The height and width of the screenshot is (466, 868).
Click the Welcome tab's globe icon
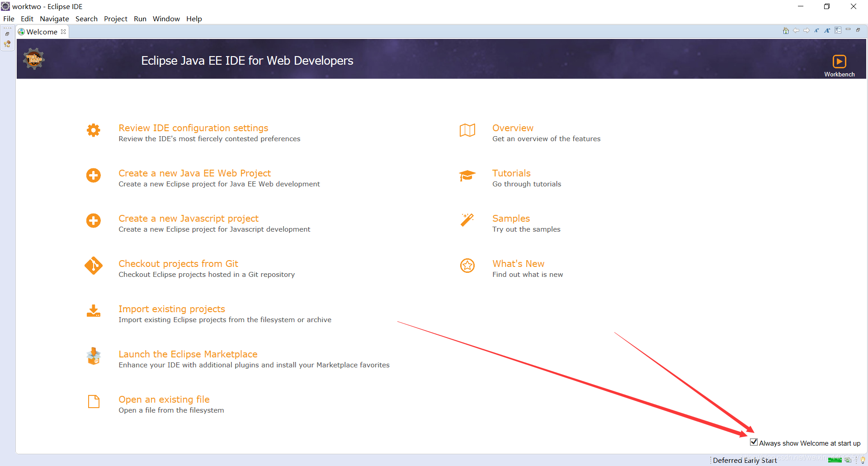click(x=21, y=32)
